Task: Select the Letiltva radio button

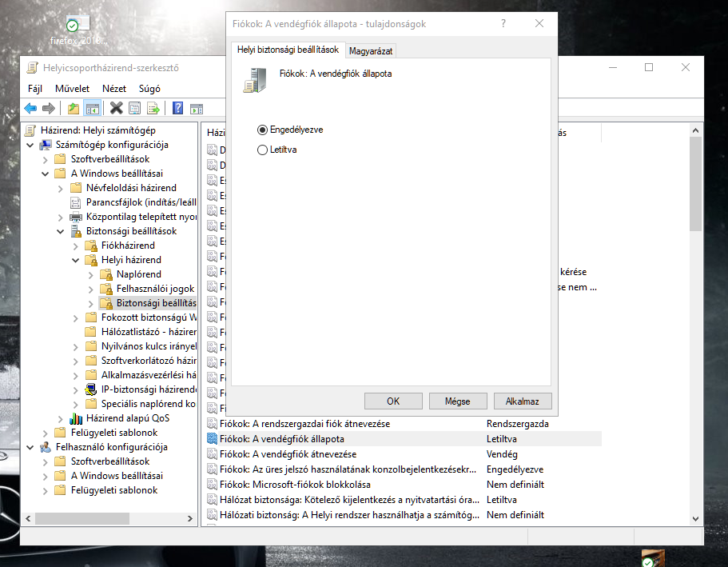Action: [x=262, y=150]
